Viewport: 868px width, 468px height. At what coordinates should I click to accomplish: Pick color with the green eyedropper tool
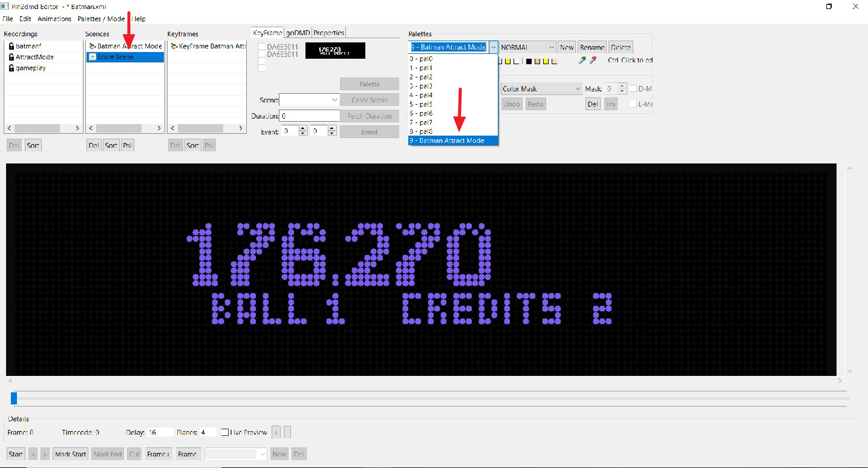click(582, 60)
